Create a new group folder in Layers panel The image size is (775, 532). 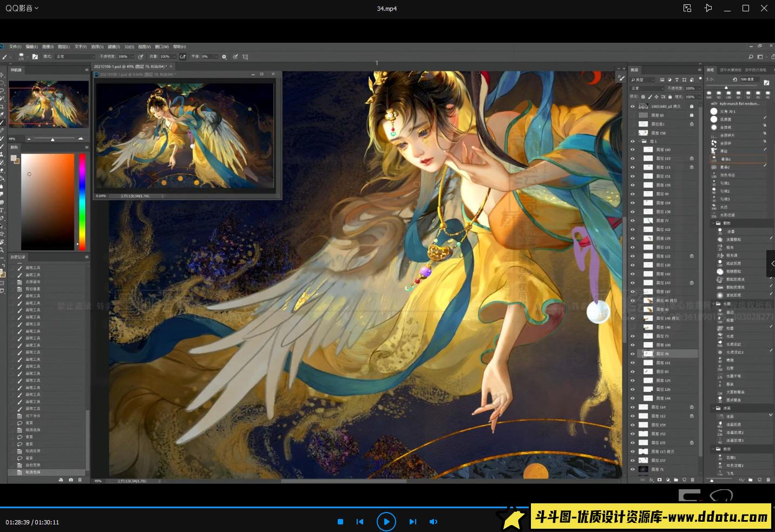pyautogui.click(x=676, y=480)
